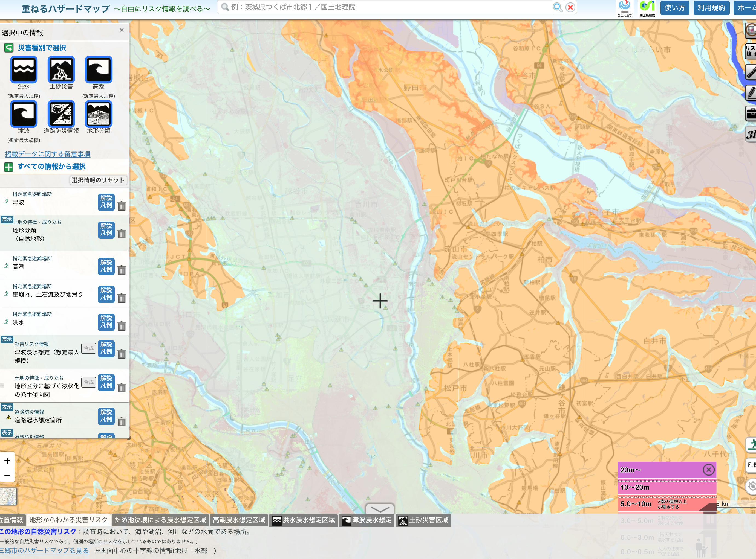Open 解説凡例 for 道路冠水想定箇所

[x=106, y=416]
